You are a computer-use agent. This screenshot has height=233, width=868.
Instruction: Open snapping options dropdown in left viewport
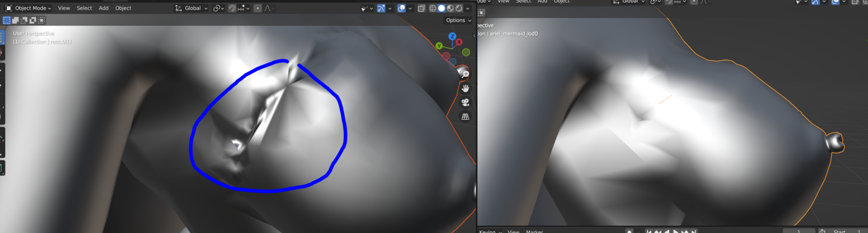[244, 8]
